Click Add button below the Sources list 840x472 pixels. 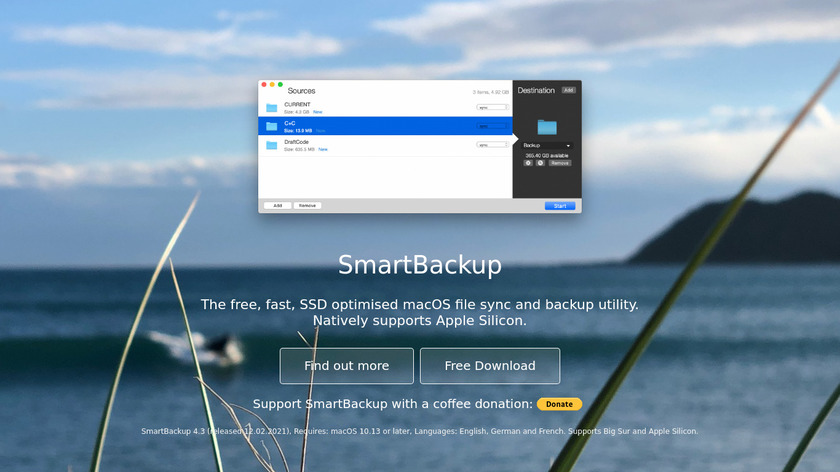point(278,206)
